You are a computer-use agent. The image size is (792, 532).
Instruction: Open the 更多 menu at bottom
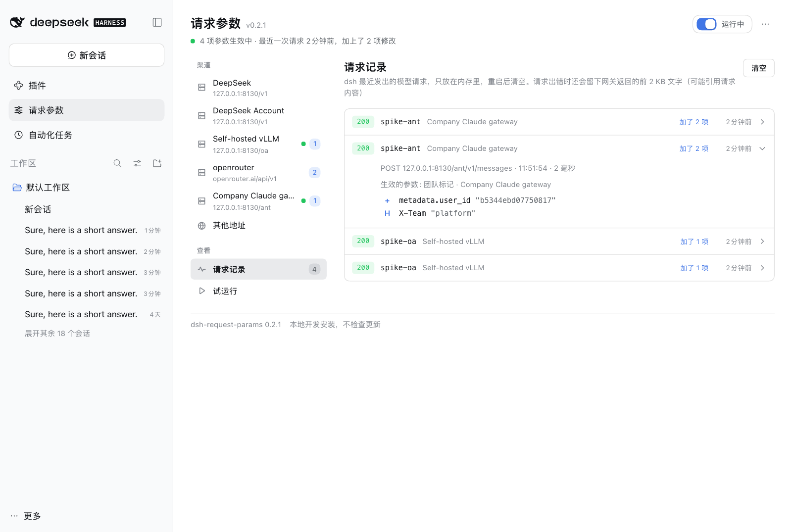pos(26,516)
